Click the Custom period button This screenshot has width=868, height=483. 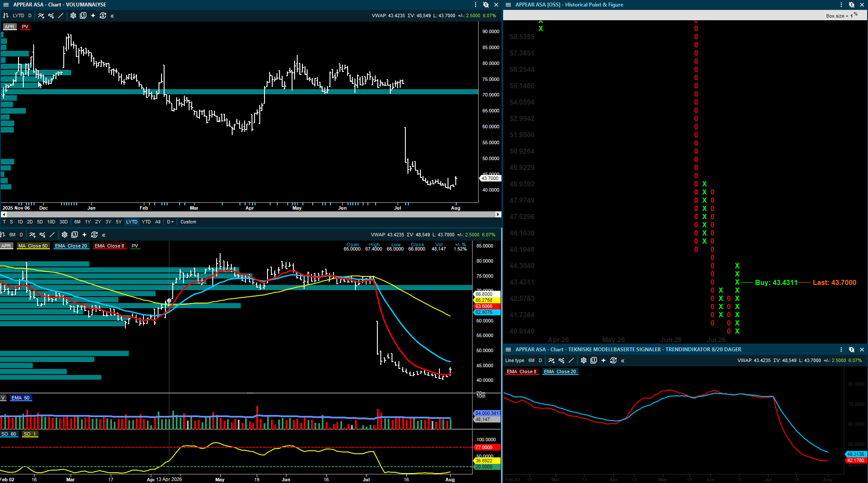coord(188,222)
